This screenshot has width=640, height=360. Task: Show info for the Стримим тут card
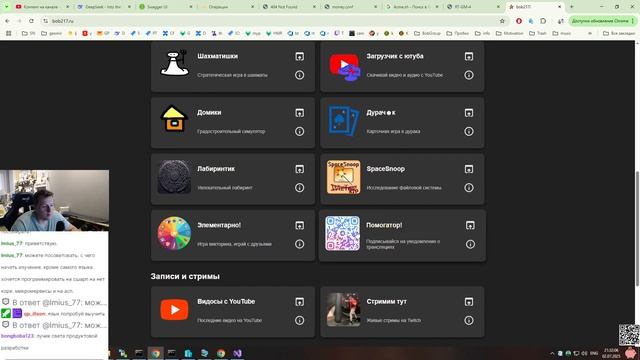(x=469, y=320)
